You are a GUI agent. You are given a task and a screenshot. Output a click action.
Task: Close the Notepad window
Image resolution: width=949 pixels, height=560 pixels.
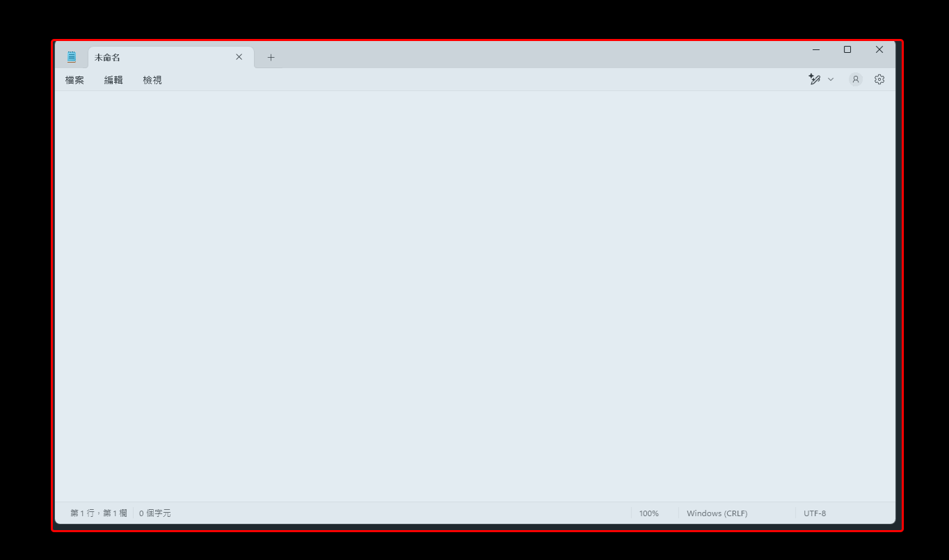pyautogui.click(x=879, y=49)
